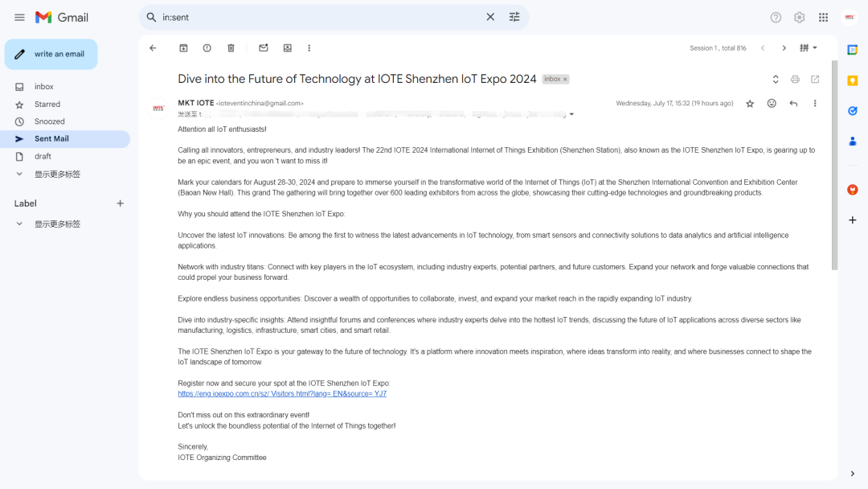Open the IOTE registration link

tap(282, 394)
